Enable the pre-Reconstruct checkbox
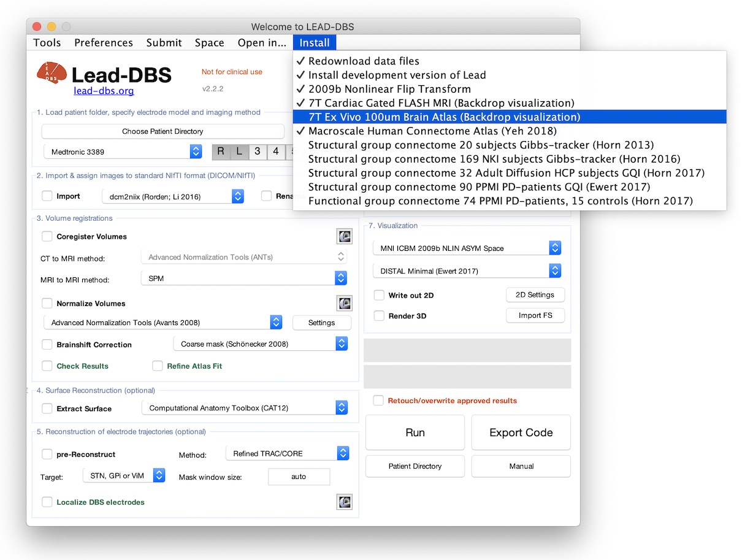 47,454
